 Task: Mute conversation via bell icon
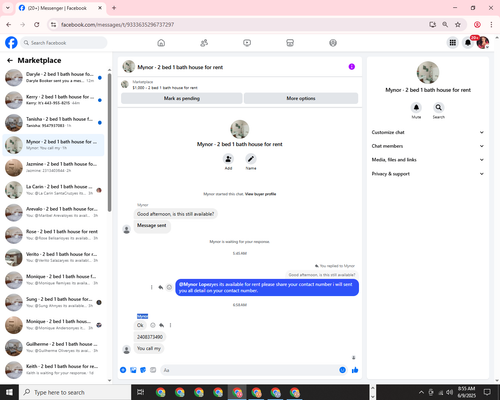(x=416, y=108)
